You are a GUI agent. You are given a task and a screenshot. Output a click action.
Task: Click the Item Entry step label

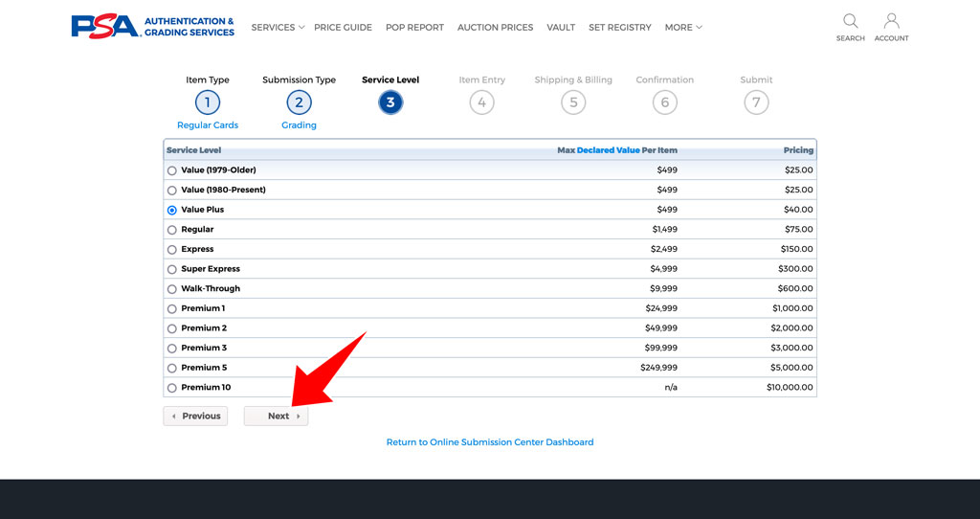(x=482, y=80)
